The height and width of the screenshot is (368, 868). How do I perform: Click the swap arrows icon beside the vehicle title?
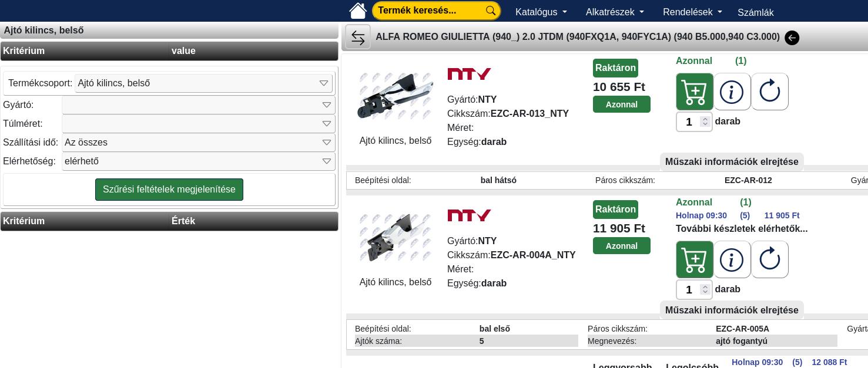358,37
